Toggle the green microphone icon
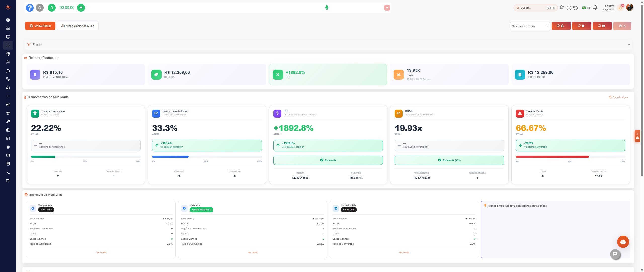 tap(327, 8)
